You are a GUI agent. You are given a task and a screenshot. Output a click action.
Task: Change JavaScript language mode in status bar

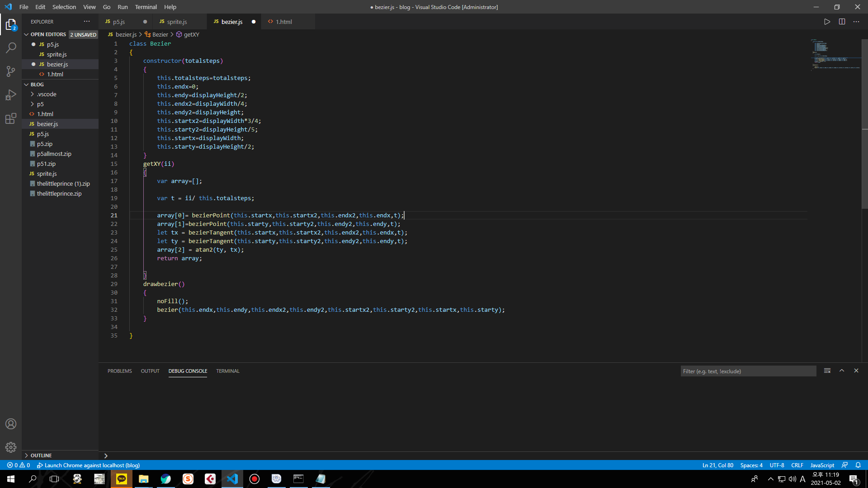pyautogui.click(x=822, y=465)
